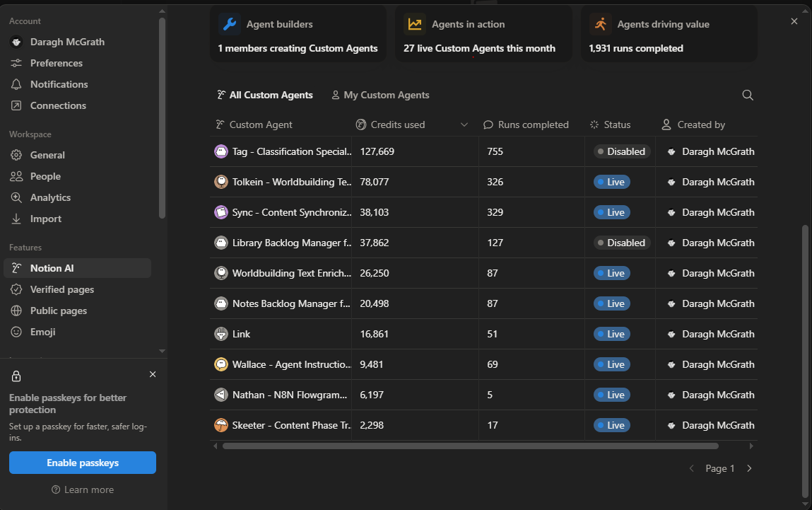Viewport: 812px width, 510px height.
Task: Click the Runs completed column header
Action: coord(526,125)
